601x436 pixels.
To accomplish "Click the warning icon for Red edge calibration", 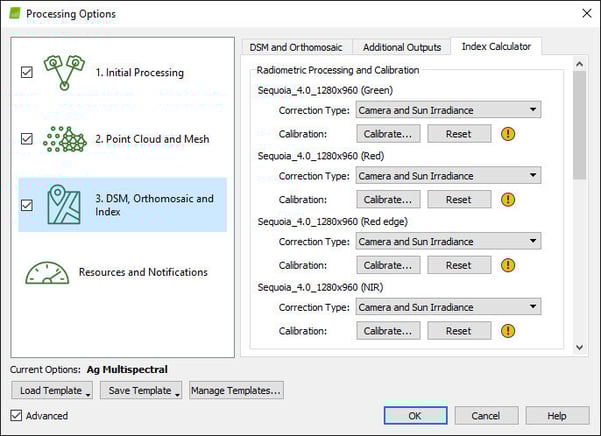I will [508, 265].
